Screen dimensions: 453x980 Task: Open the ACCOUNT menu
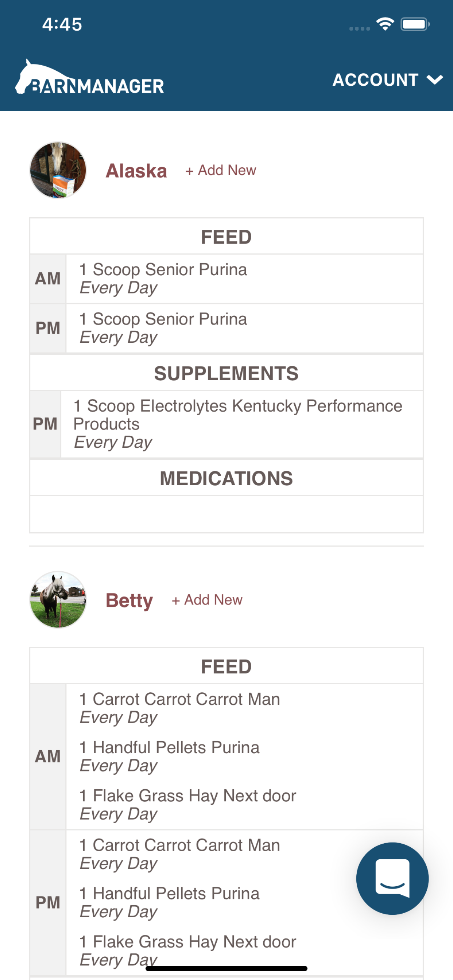coord(387,80)
